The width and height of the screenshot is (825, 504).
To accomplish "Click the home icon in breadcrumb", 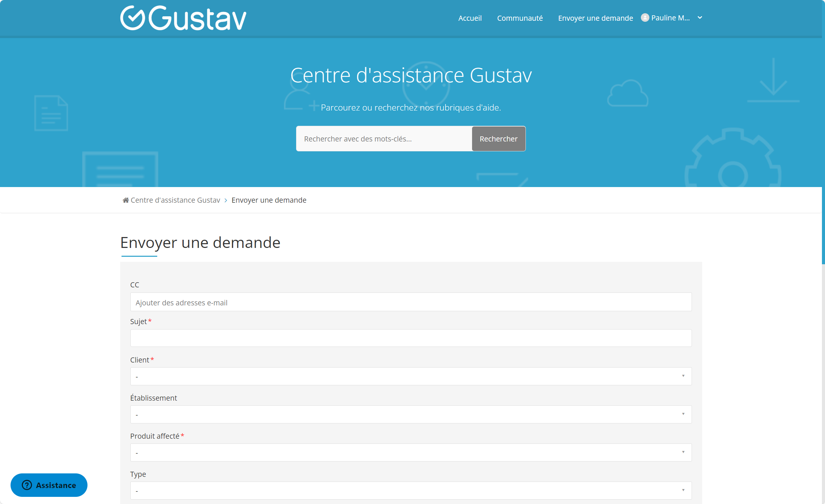I will [x=126, y=200].
